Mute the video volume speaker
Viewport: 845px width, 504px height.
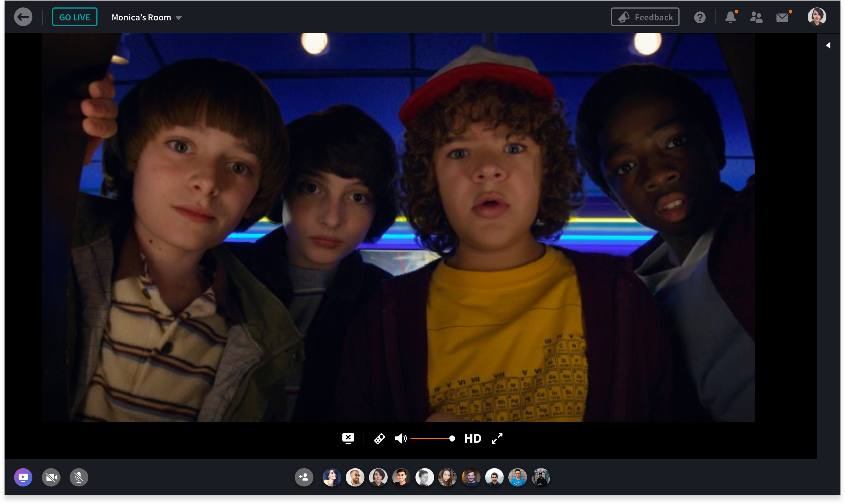click(x=401, y=438)
